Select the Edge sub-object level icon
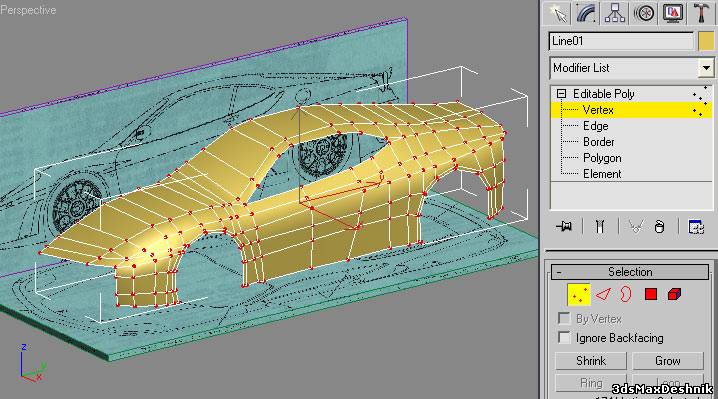The height and width of the screenshot is (399, 718). click(x=603, y=294)
